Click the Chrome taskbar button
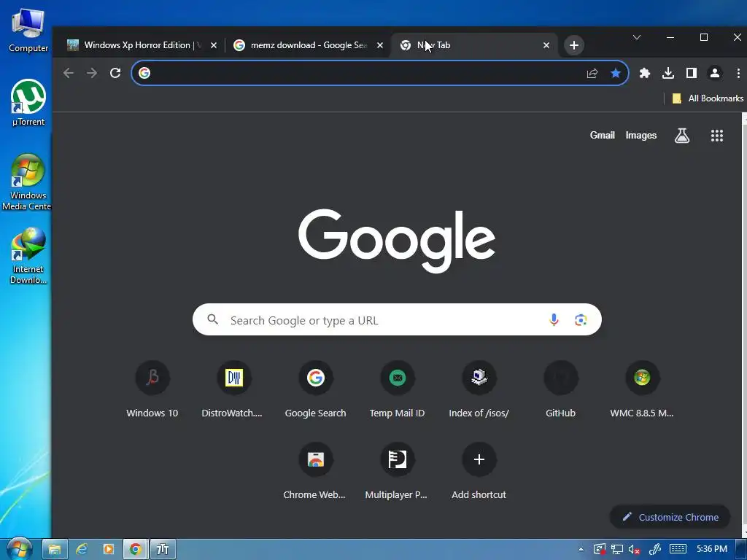The height and width of the screenshot is (560, 747). point(135,550)
